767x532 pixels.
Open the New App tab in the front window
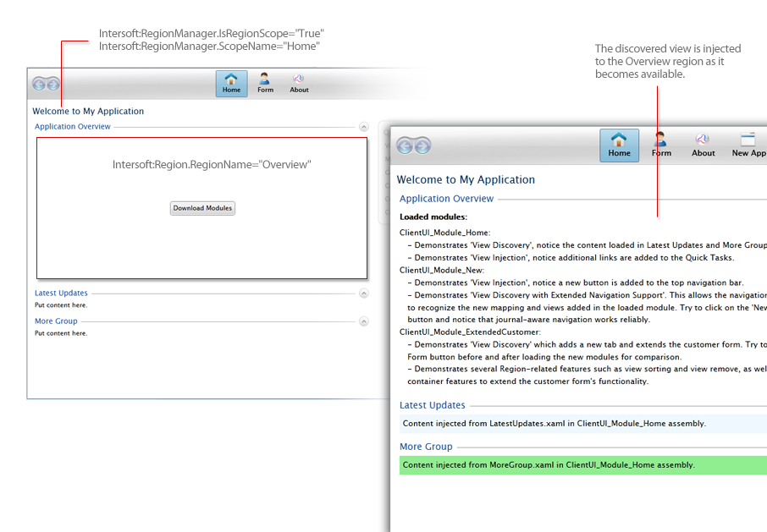pos(748,145)
